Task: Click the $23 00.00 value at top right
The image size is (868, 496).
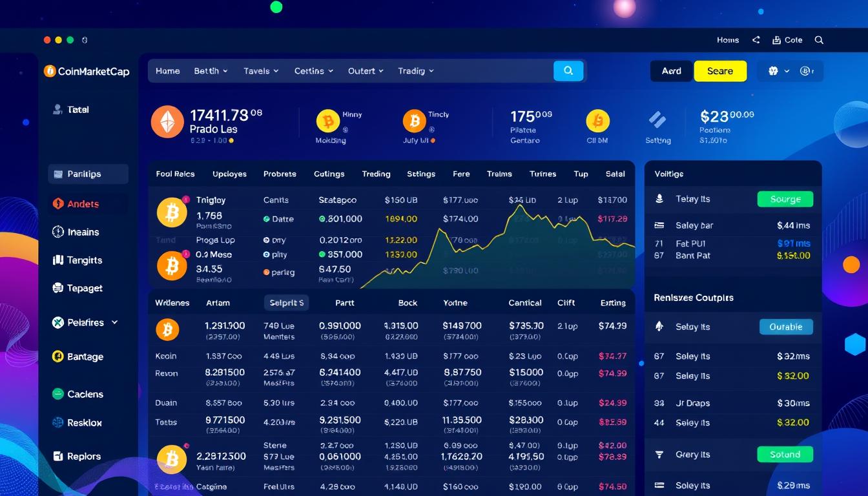Action: click(x=727, y=116)
